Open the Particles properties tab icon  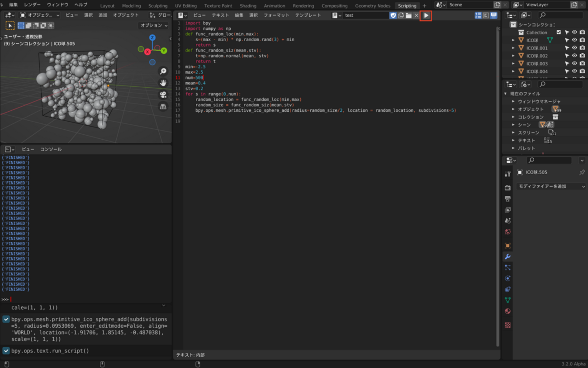507,268
